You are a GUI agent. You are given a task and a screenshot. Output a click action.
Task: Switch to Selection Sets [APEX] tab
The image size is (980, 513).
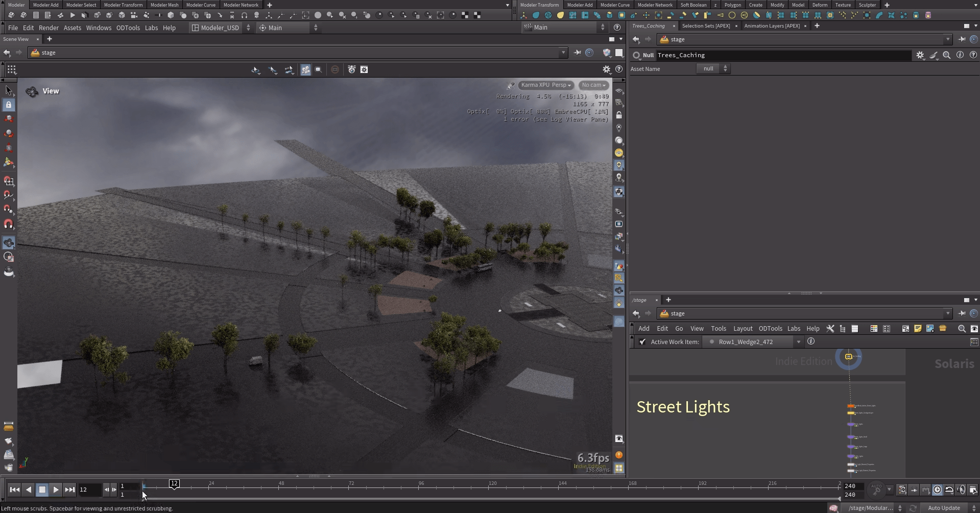(706, 26)
